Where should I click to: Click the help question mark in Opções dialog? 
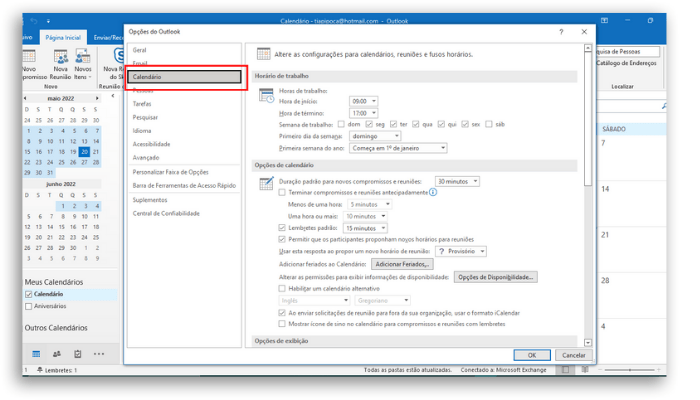click(561, 32)
